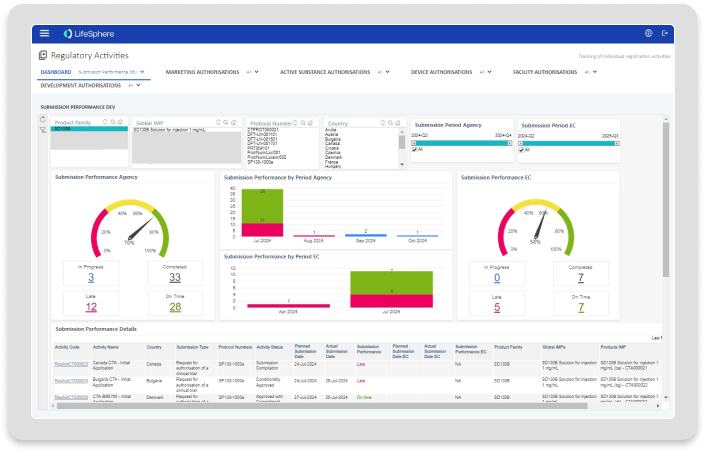This screenshot has height=452, width=705.
Task: Click the Agency Completed count 33
Action: point(175,278)
